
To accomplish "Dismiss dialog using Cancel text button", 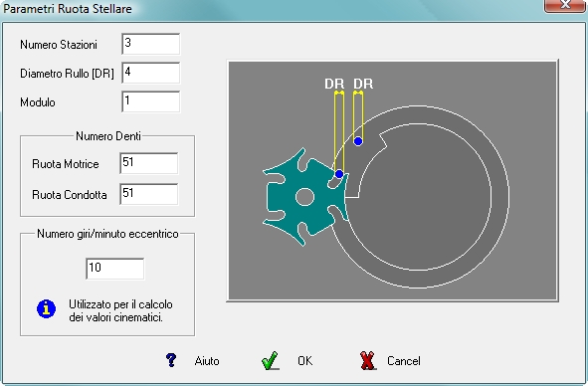I will click(x=404, y=361).
